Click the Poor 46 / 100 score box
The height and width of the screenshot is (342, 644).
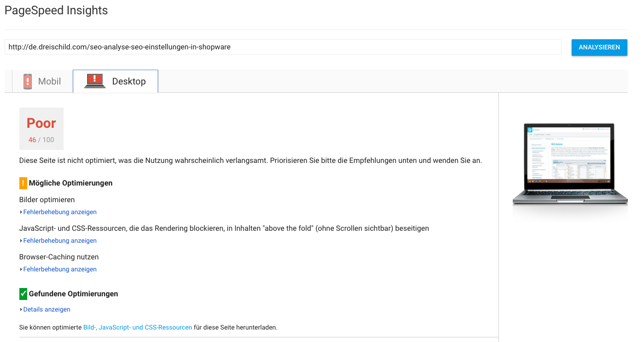(x=41, y=129)
